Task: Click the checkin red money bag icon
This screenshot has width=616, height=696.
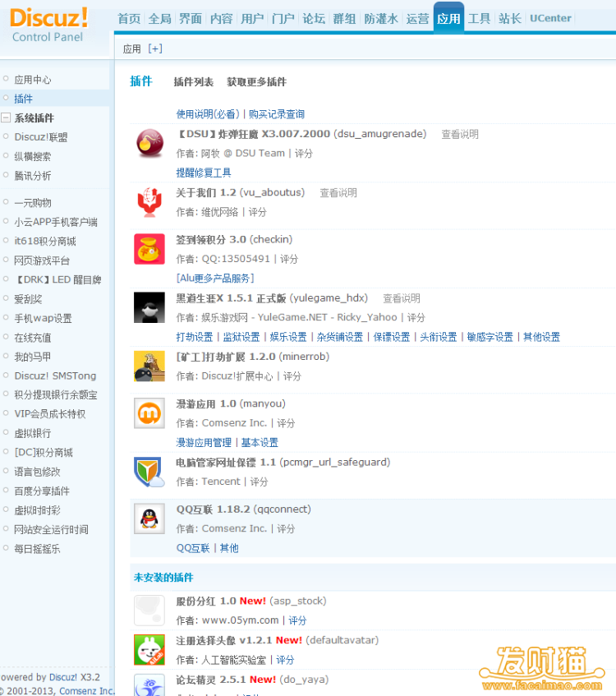Action: [x=149, y=249]
